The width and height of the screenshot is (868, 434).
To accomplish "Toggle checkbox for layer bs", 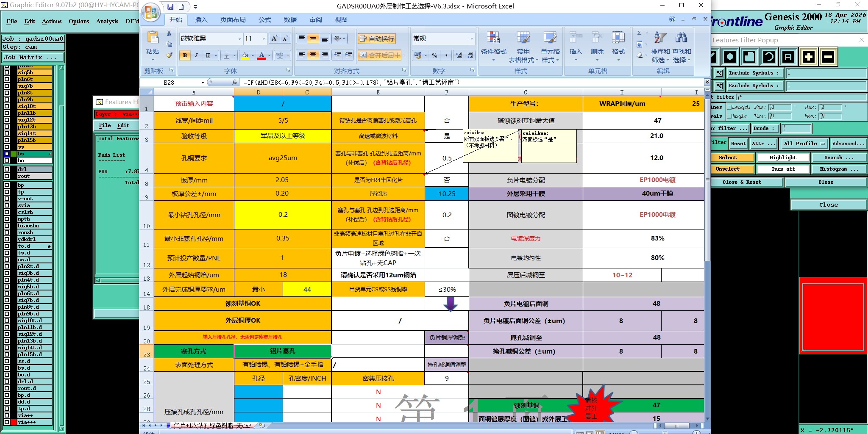I will click(x=7, y=154).
